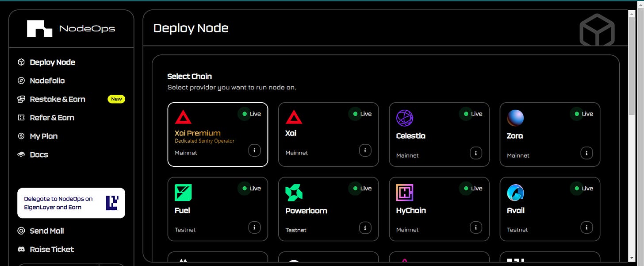644x266 pixels.
Task: Open Nodefolio in sidebar
Action: click(x=47, y=81)
